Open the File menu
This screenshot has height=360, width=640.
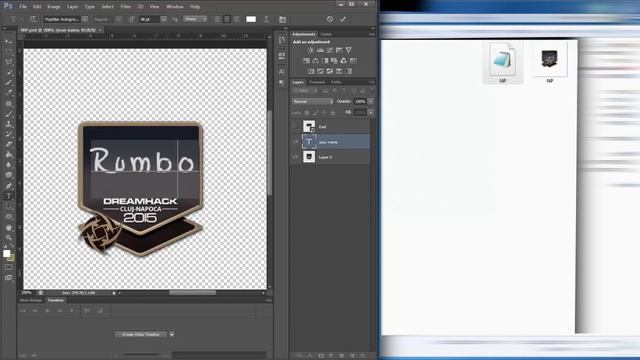[23, 7]
